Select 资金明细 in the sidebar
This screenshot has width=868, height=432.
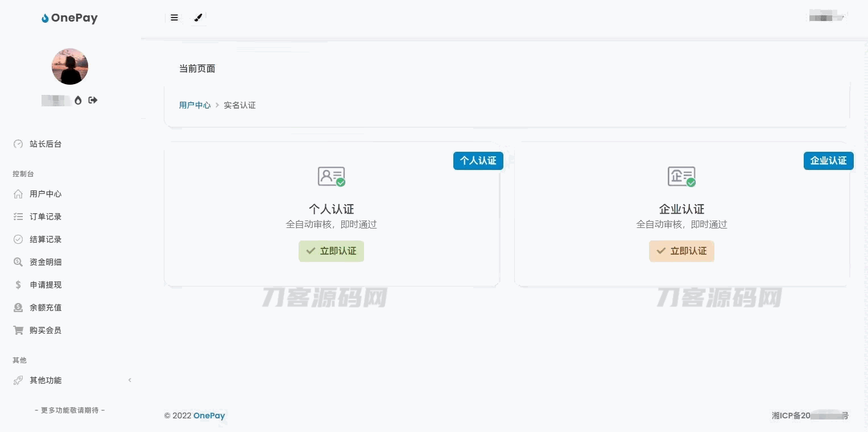[x=46, y=263]
